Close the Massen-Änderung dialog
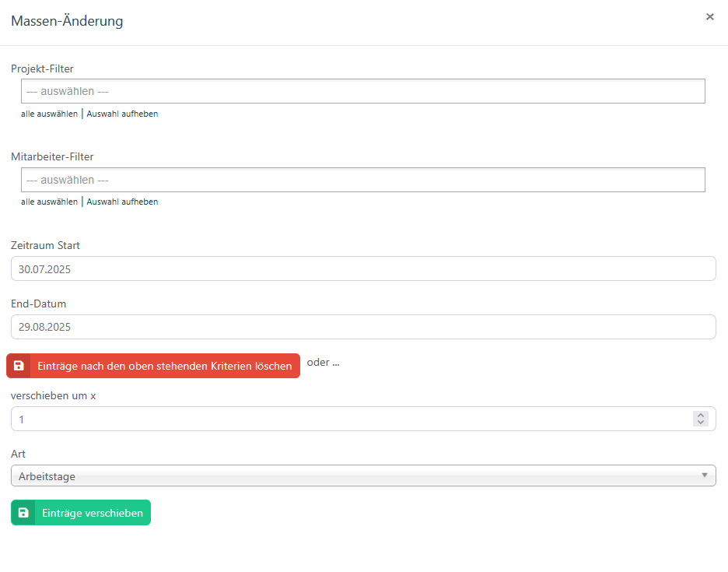The height and width of the screenshot is (572, 728). (709, 17)
